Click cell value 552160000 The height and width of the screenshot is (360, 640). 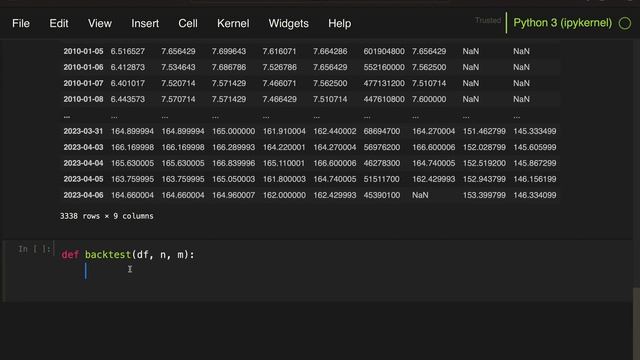click(384, 67)
